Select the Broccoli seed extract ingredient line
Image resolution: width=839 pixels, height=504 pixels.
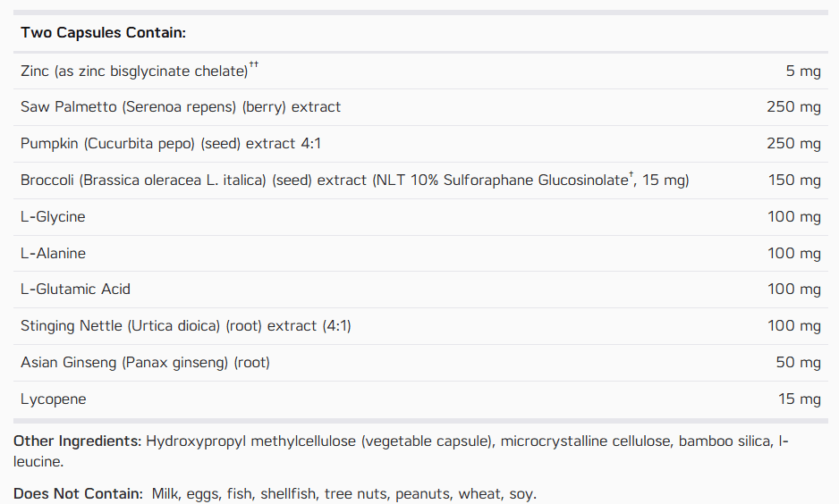point(355,181)
